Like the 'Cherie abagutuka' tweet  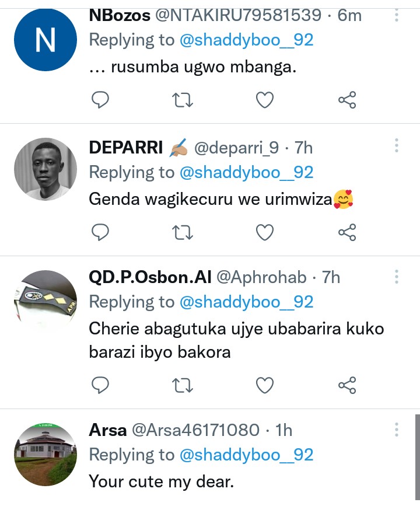(x=265, y=385)
